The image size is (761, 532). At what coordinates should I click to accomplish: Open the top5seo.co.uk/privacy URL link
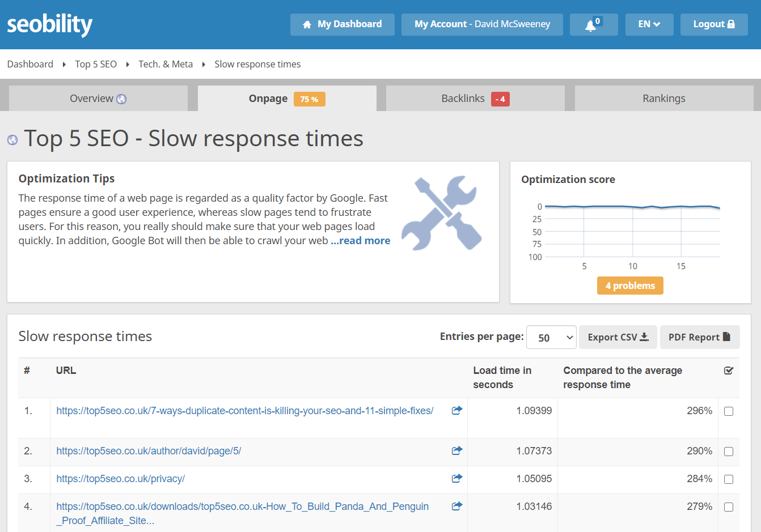point(120,479)
